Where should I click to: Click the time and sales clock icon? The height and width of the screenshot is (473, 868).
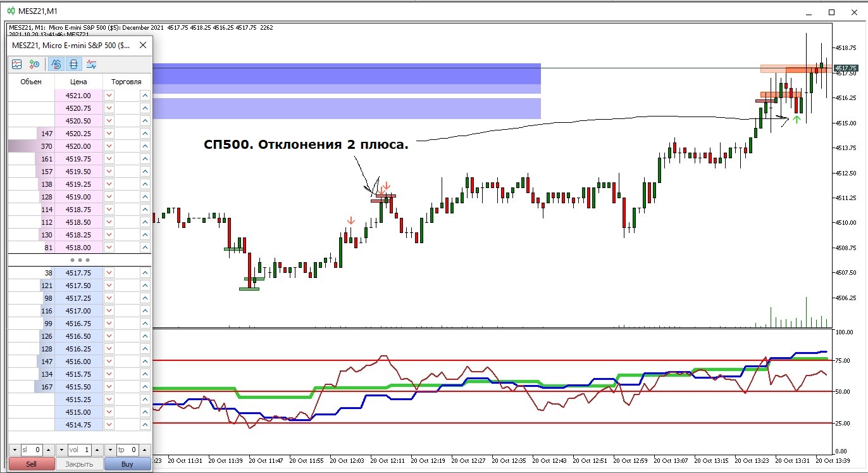[x=35, y=64]
